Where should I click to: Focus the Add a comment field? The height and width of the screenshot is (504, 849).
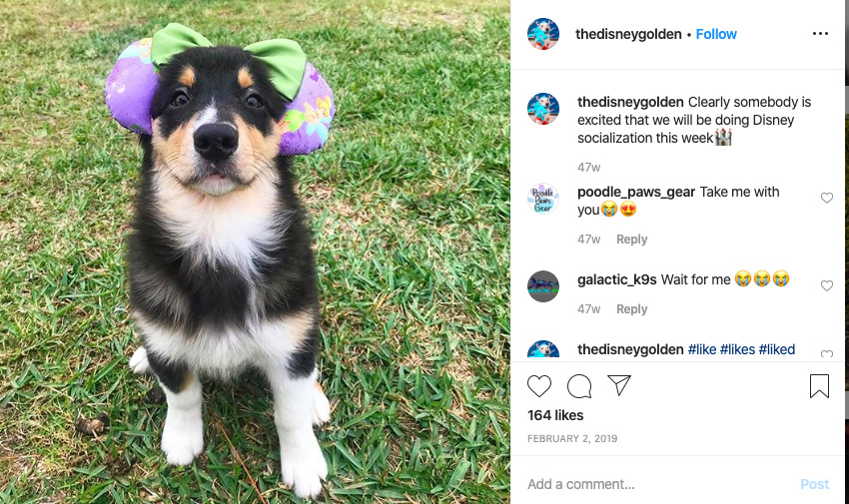point(660,484)
